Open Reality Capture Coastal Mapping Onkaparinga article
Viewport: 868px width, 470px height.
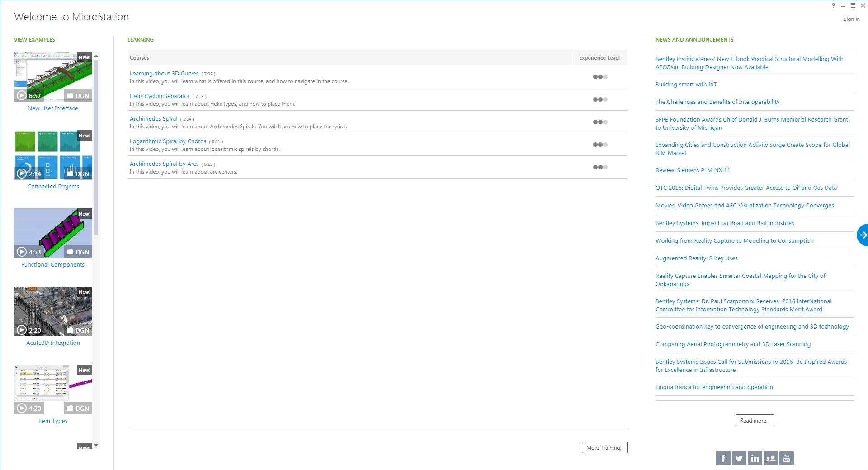click(x=741, y=280)
